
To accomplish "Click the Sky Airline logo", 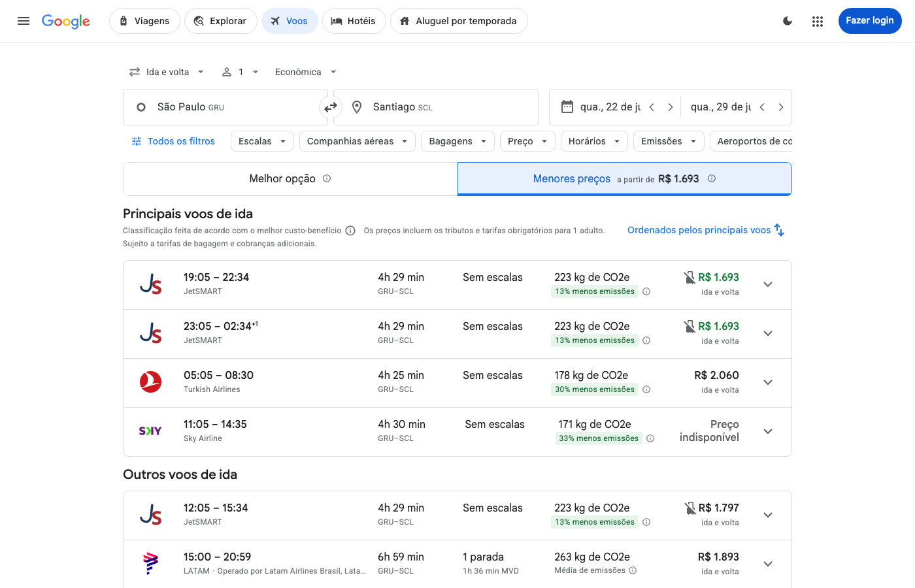I will [x=150, y=431].
